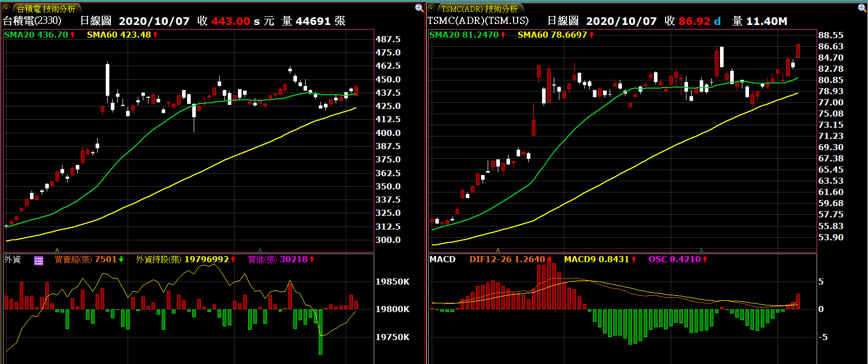
Task: Click the green triangle marker under TSMC(ADR) chart
Action: [x=702, y=250]
